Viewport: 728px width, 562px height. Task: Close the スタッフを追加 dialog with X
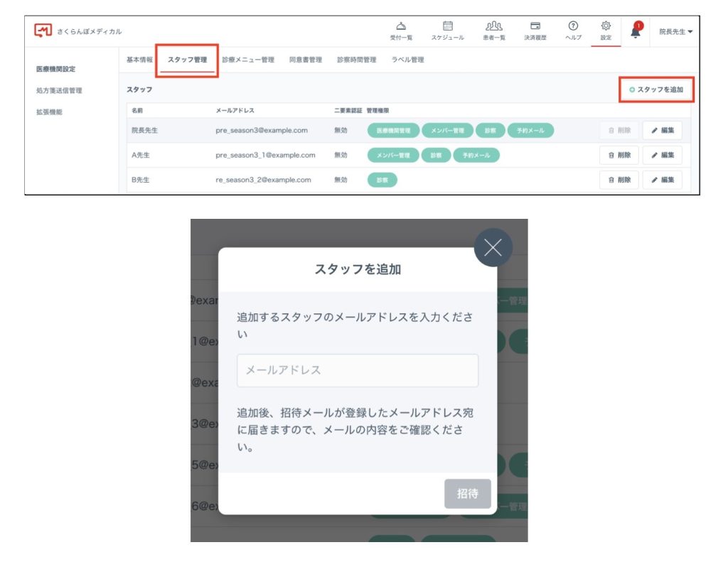[x=493, y=247]
